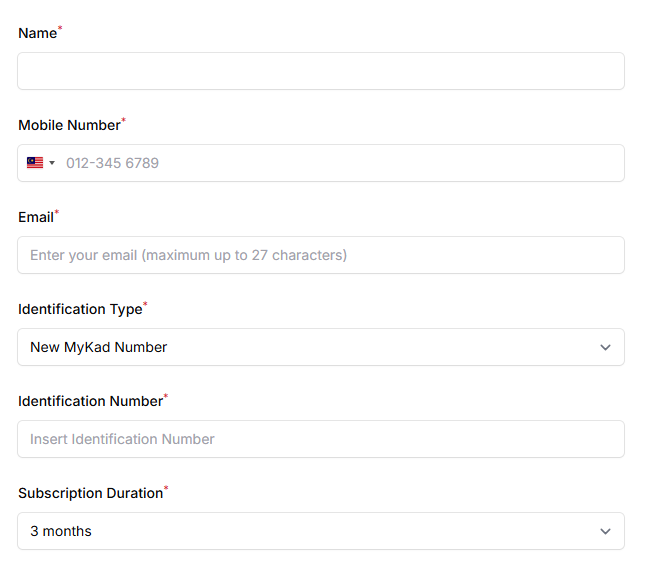This screenshot has width=648, height=561.
Task: Click the mobile number input 012-345 6789
Action: tap(340, 163)
